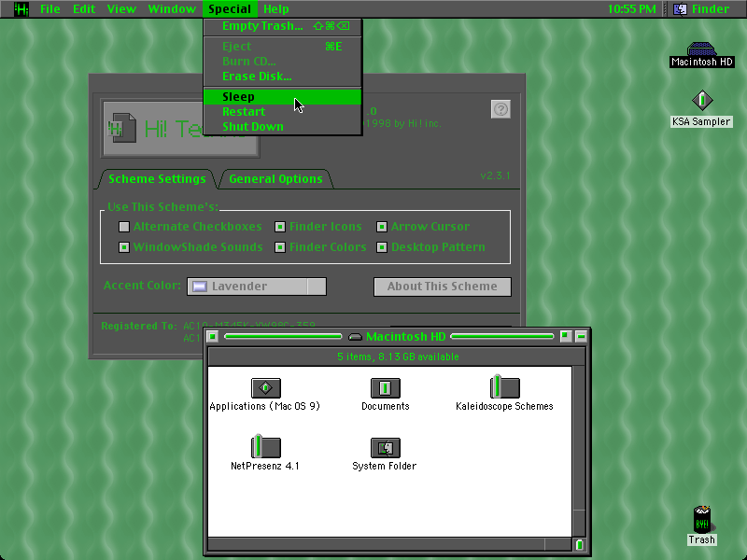Screen dimensions: 747x560
Task: Close the open Special menu title
Action: [x=230, y=8]
